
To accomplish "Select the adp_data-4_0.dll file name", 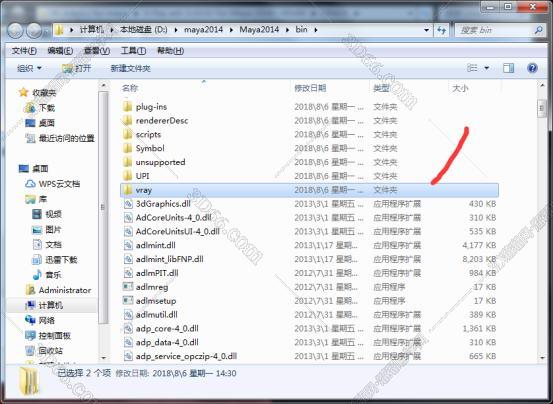I will 167,342.
